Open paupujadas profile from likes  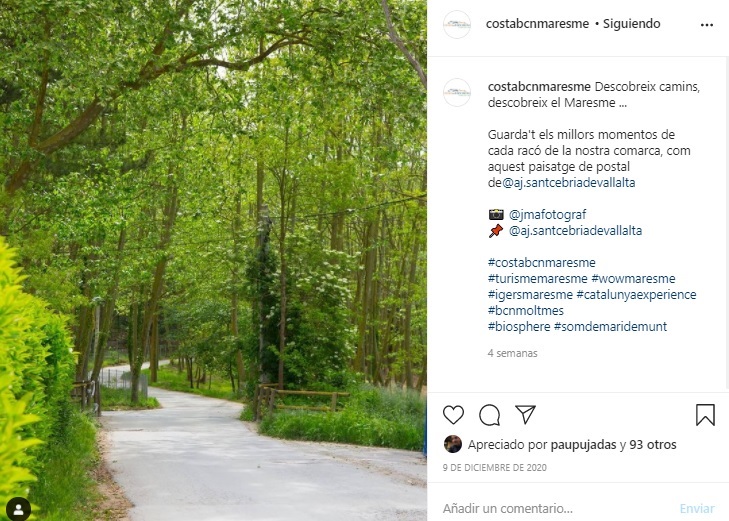(583, 445)
